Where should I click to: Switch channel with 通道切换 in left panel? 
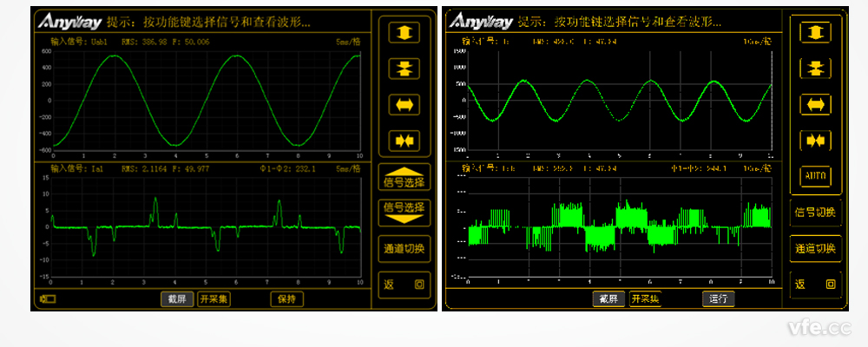[x=404, y=249]
